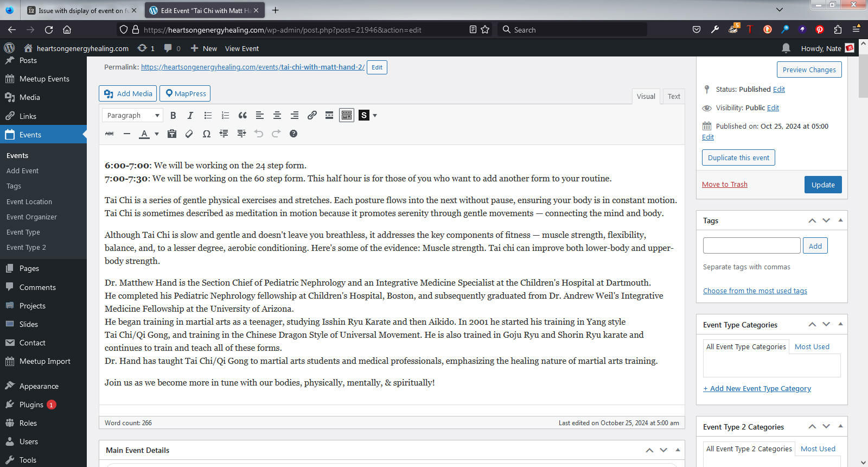Toggle the toolbar kitchen sink button
The height and width of the screenshot is (467, 868).
pyautogui.click(x=347, y=115)
